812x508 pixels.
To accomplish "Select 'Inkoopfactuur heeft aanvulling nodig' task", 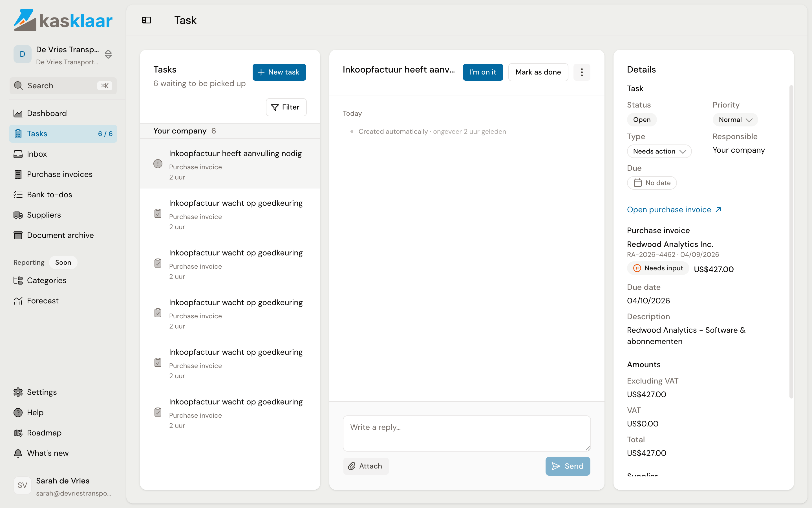I will pos(230,164).
